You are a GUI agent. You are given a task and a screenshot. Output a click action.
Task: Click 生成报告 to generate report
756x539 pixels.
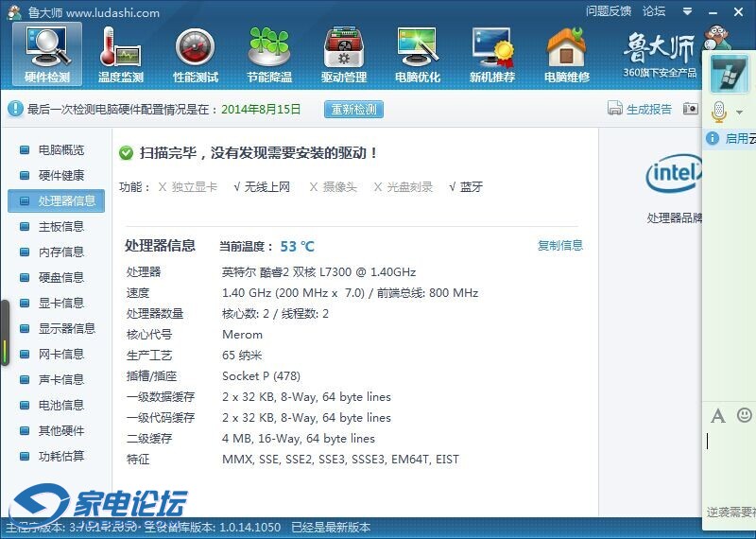[640, 109]
